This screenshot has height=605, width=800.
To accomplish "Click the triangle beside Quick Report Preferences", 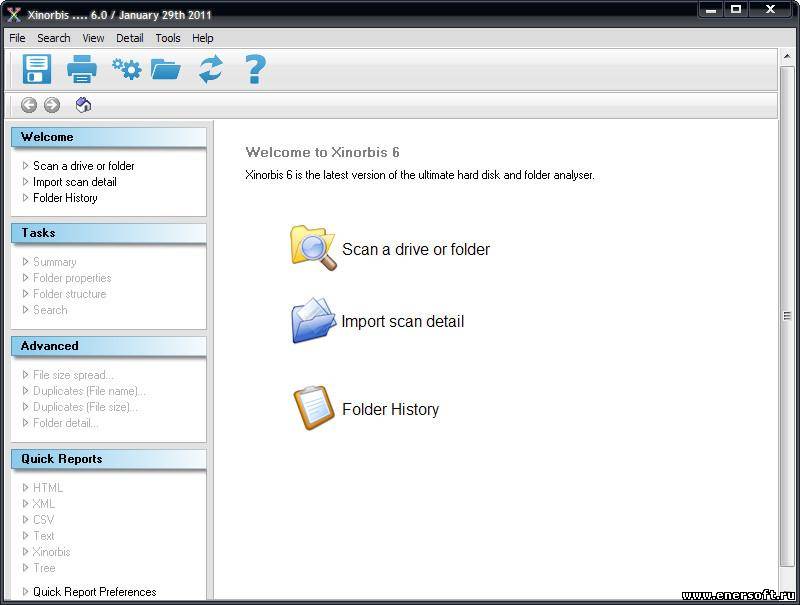I will click(26, 592).
